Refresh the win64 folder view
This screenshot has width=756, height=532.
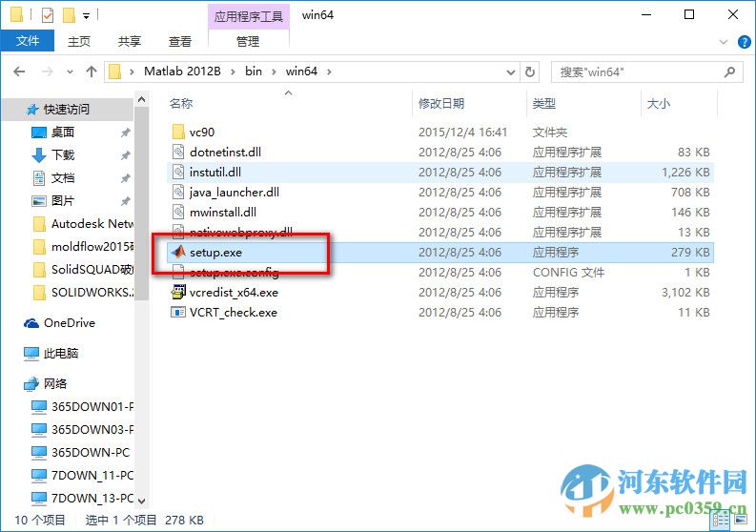(x=530, y=72)
